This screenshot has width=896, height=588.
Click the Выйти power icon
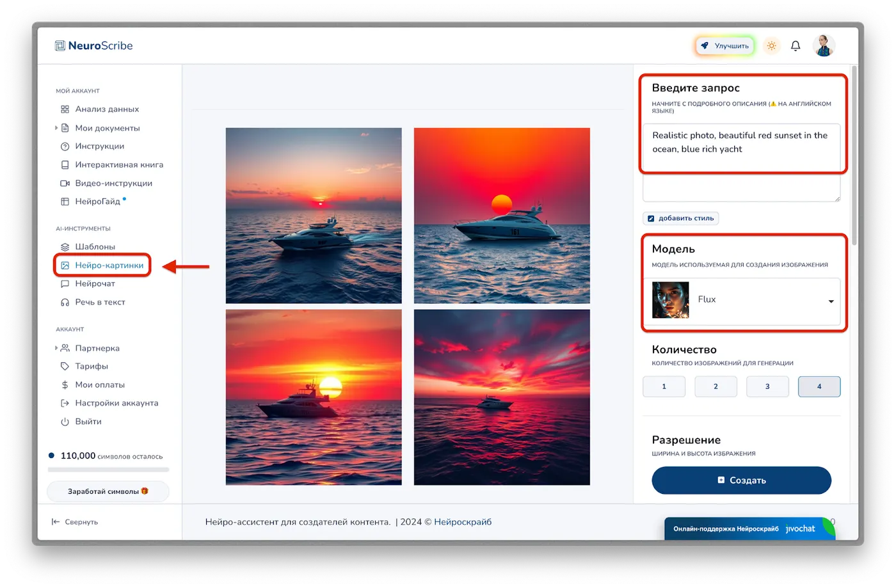tap(65, 422)
